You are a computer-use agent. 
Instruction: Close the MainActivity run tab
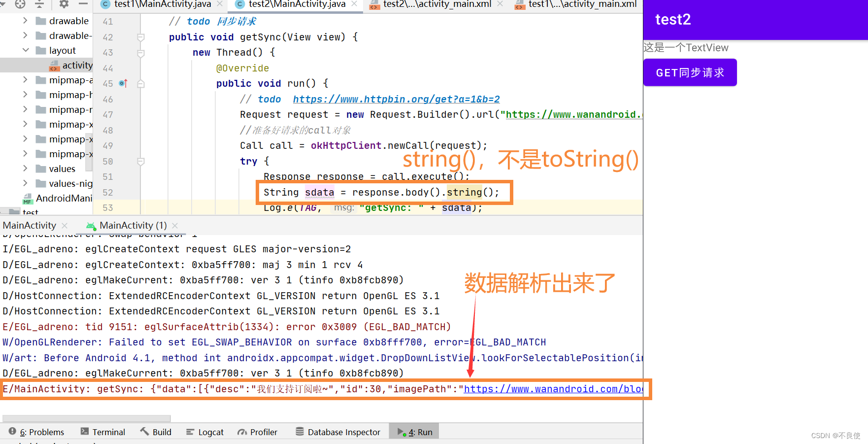(65, 226)
